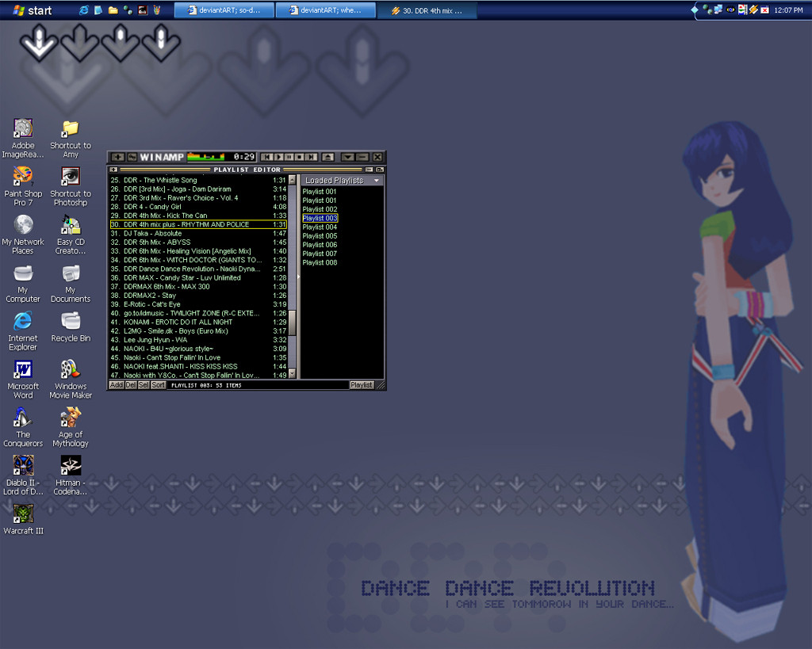The width and height of the screenshot is (812, 649).
Task: Click the Sel button in the playlist editor
Action: [144, 385]
